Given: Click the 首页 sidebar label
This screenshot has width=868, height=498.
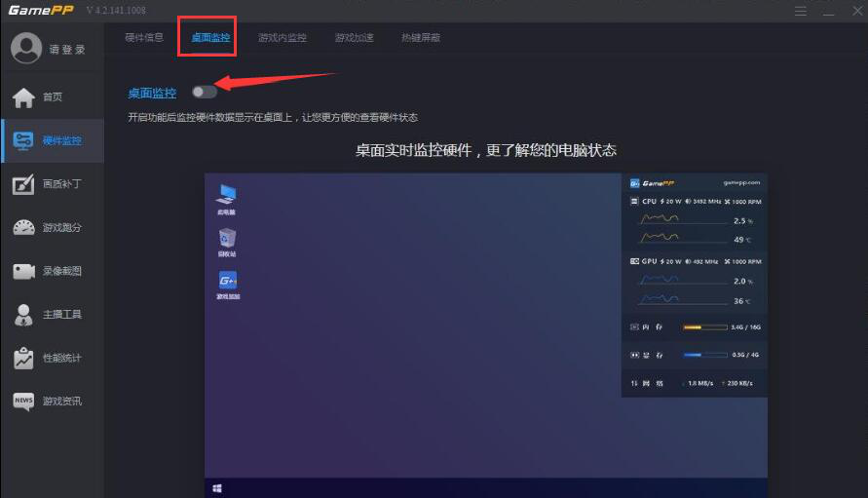Looking at the screenshot, I should (x=53, y=96).
